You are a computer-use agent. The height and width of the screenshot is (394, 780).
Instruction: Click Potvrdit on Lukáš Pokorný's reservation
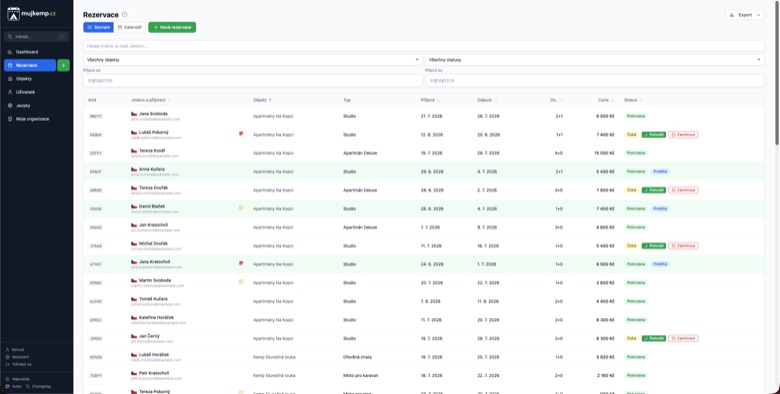coord(654,134)
